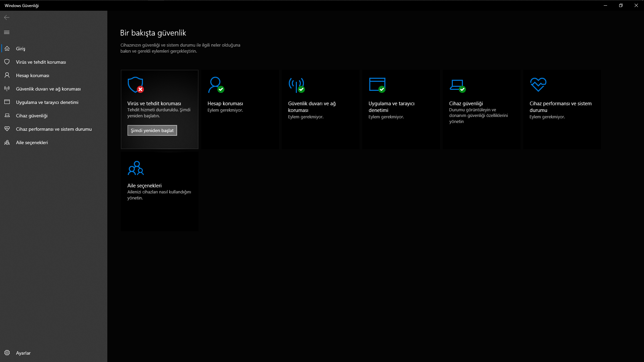Image resolution: width=644 pixels, height=362 pixels.
Task: Click the back arrow icon
Action: pos(7,17)
